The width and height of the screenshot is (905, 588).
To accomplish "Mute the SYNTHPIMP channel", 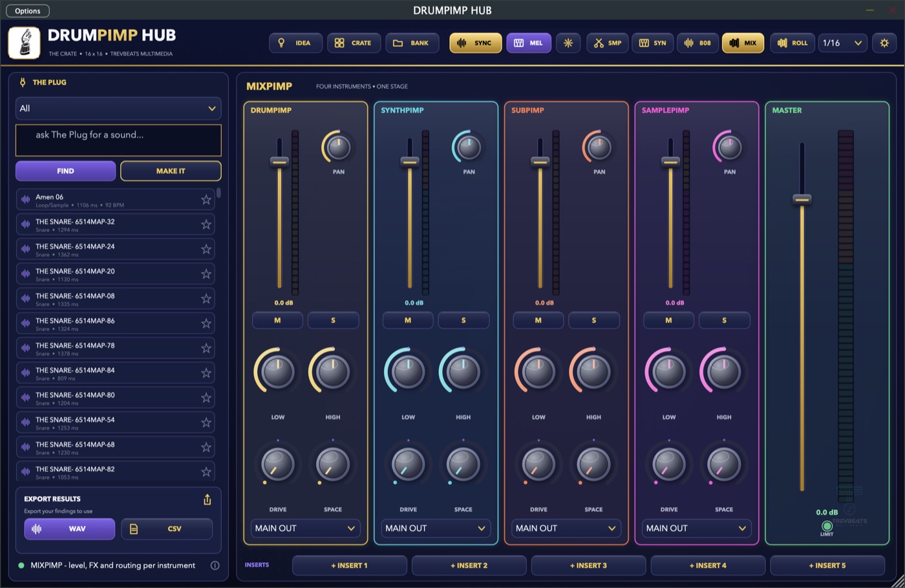I will (408, 320).
